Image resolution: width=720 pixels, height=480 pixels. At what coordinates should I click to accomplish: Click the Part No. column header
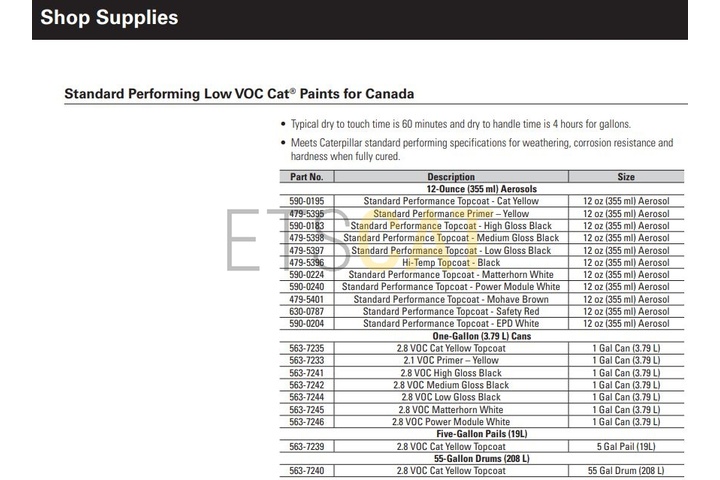(x=306, y=177)
